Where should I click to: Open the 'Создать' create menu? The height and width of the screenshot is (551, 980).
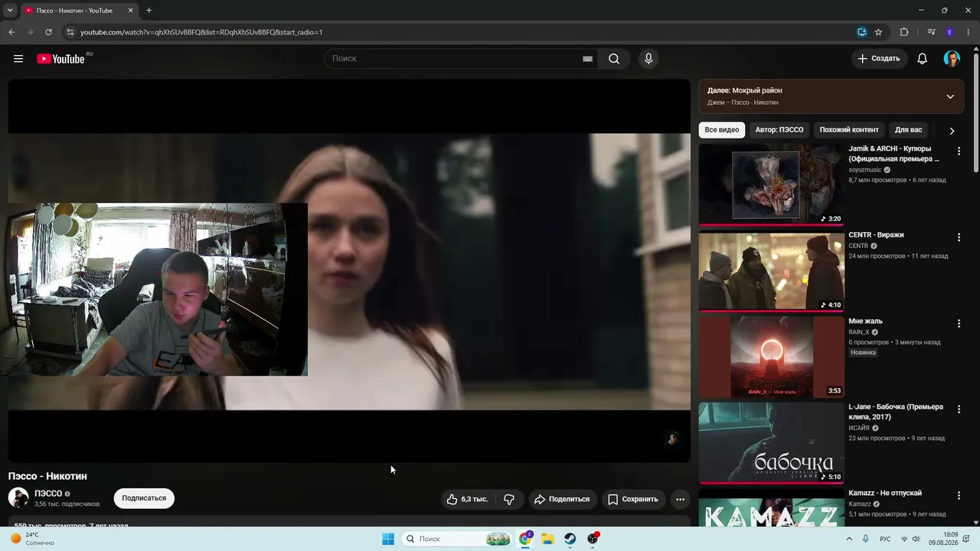(x=879, y=59)
